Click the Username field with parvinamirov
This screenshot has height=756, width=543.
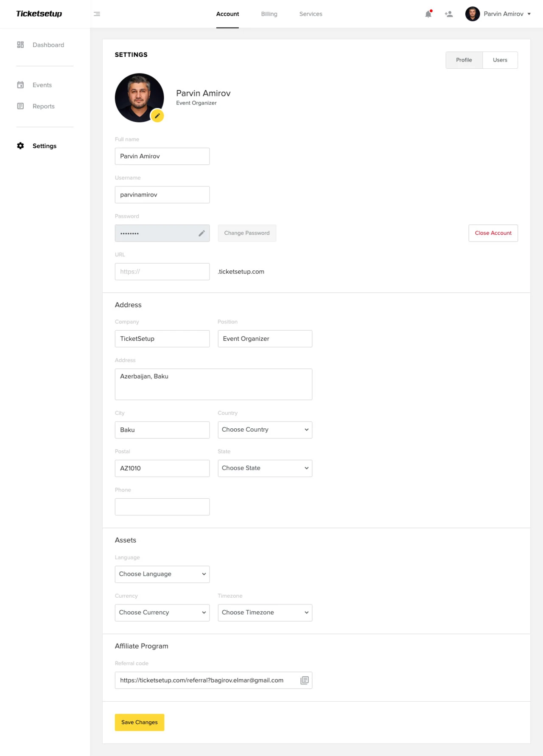(162, 195)
